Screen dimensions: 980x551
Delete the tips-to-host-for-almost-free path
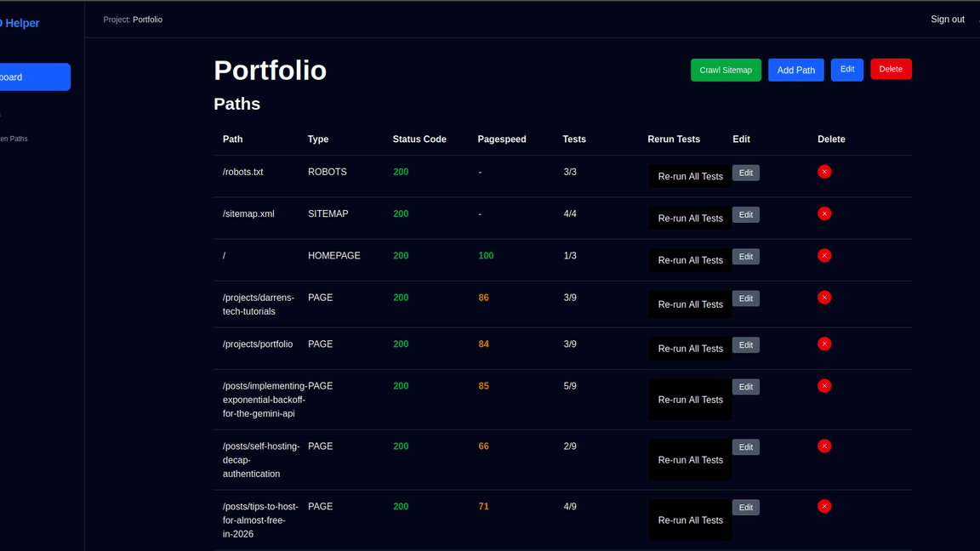pyautogui.click(x=824, y=507)
